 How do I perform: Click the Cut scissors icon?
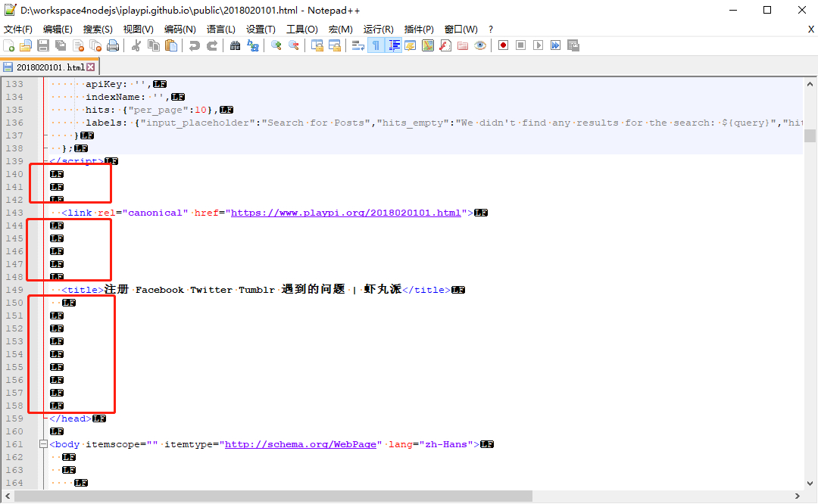tap(136, 46)
